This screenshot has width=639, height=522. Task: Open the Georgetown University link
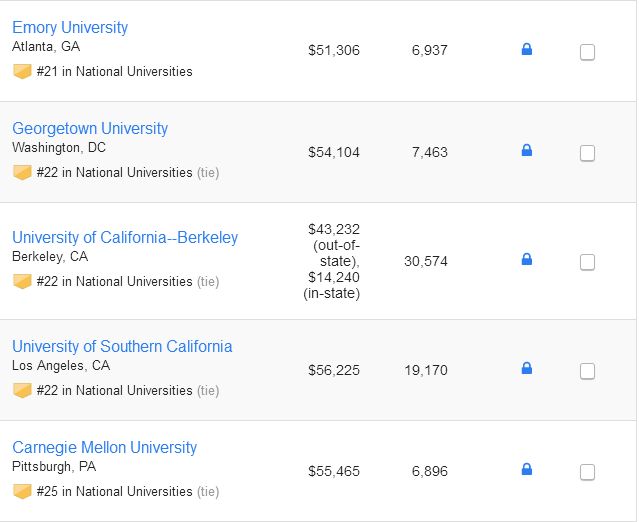click(90, 128)
